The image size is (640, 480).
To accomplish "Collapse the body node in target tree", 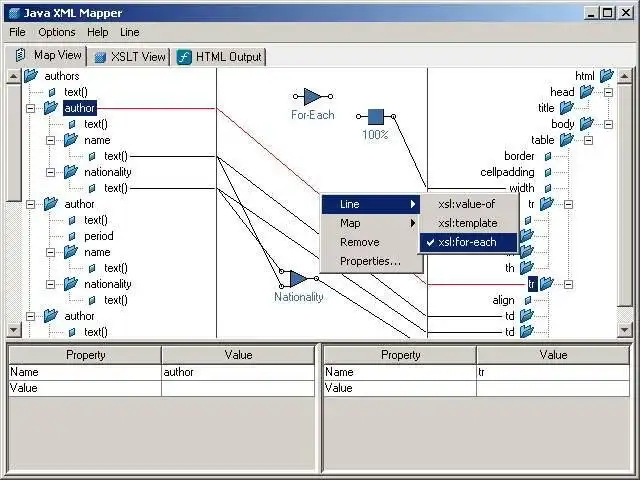I will coord(608,124).
